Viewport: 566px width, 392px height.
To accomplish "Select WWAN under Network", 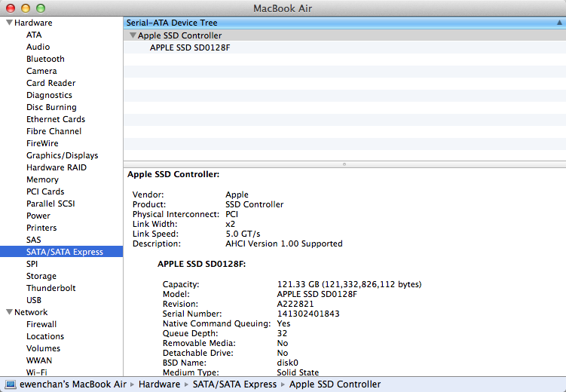I will pos(39,360).
